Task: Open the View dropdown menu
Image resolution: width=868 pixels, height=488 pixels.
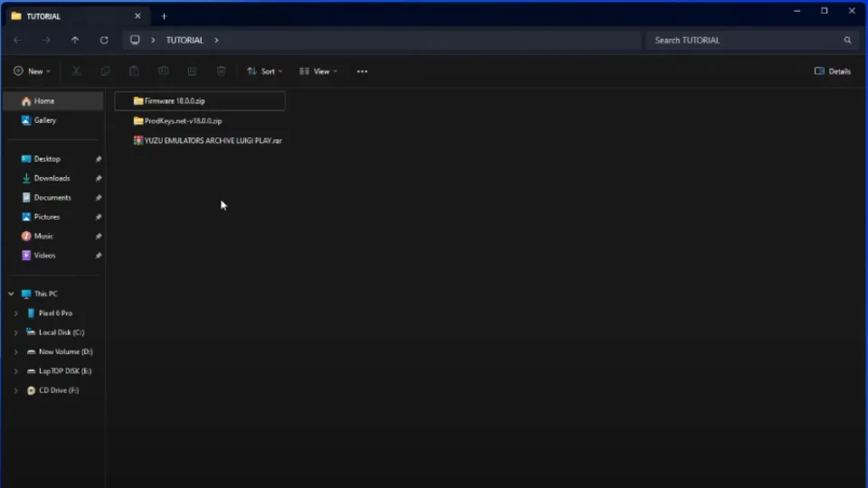Action: click(x=318, y=71)
